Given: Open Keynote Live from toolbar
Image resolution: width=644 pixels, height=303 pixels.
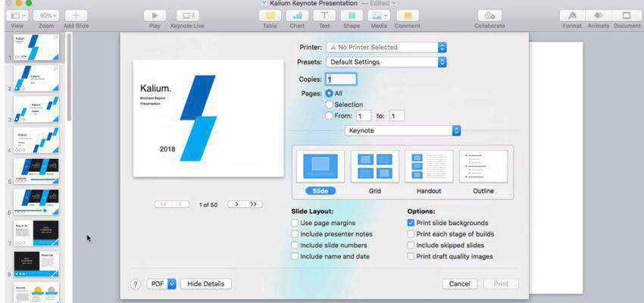Looking at the screenshot, I should point(187,16).
